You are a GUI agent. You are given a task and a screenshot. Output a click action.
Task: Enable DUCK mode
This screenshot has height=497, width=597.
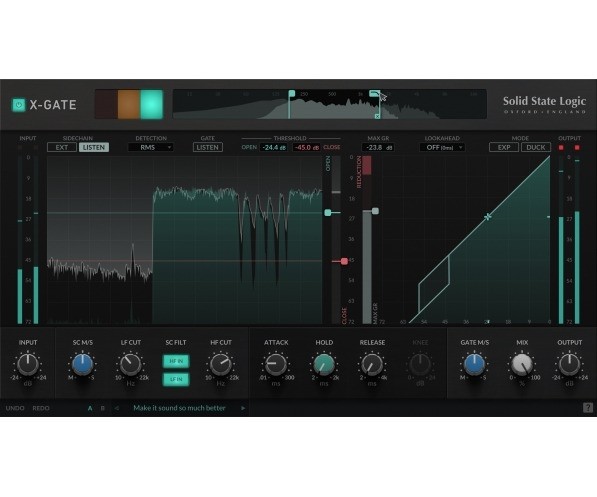(x=536, y=147)
